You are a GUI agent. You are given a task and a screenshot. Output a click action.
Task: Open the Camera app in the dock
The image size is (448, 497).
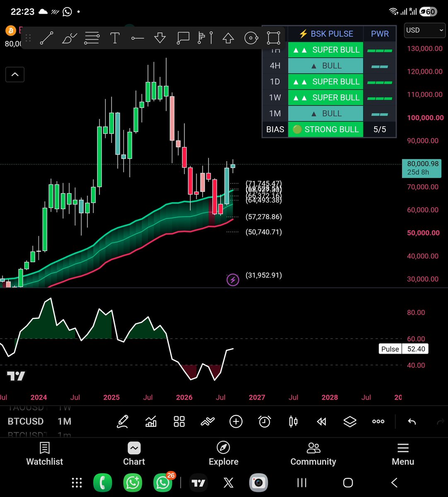[259, 483]
